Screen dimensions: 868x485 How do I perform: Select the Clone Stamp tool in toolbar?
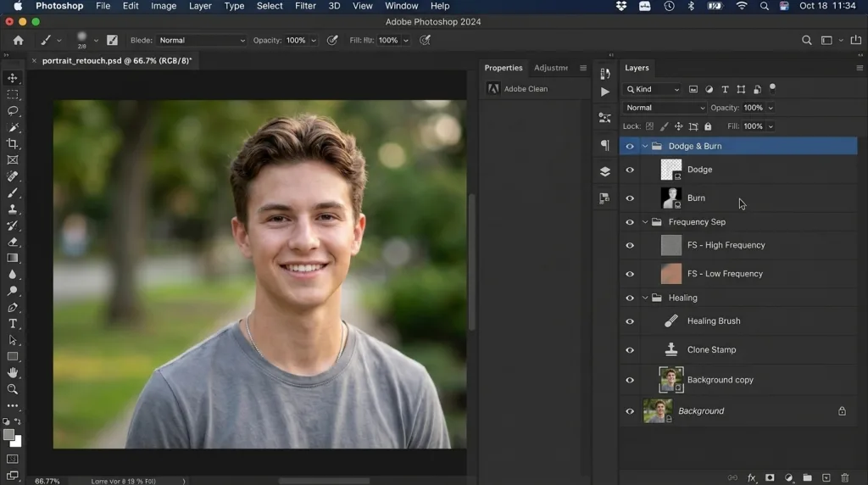point(12,209)
